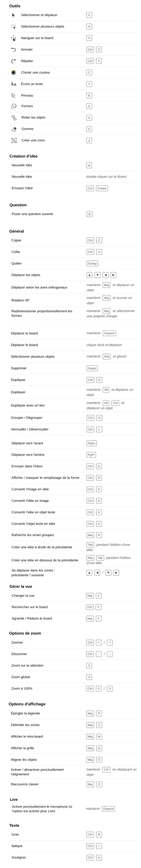Image resolution: width=141 pixels, height=868 pixels.
Task: Click the Q key for Poser une question
Action: click(89, 214)
